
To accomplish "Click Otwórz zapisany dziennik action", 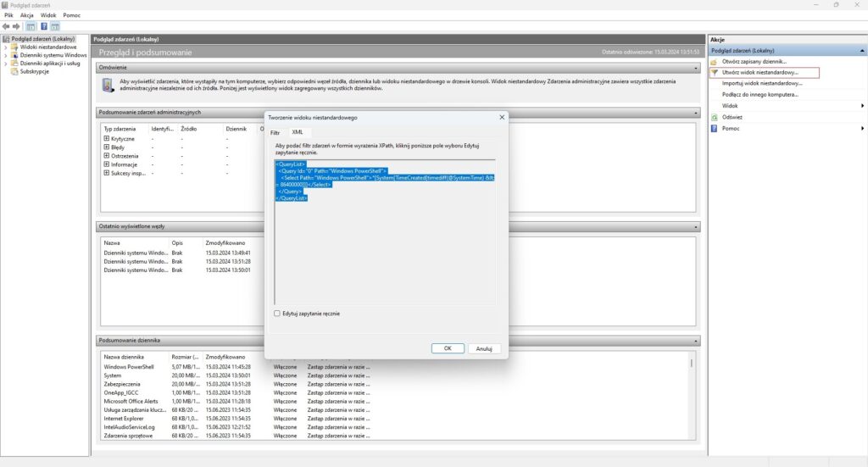I will tap(754, 61).
